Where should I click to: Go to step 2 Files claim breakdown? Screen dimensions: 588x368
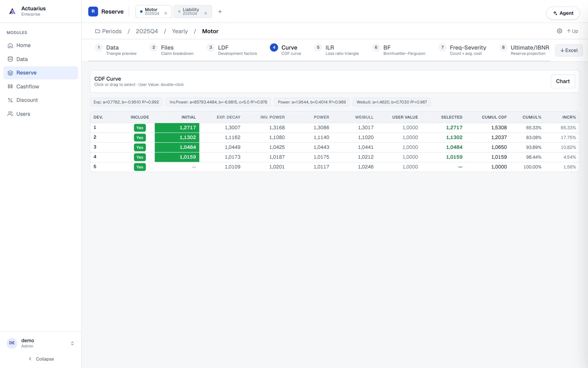[172, 50]
